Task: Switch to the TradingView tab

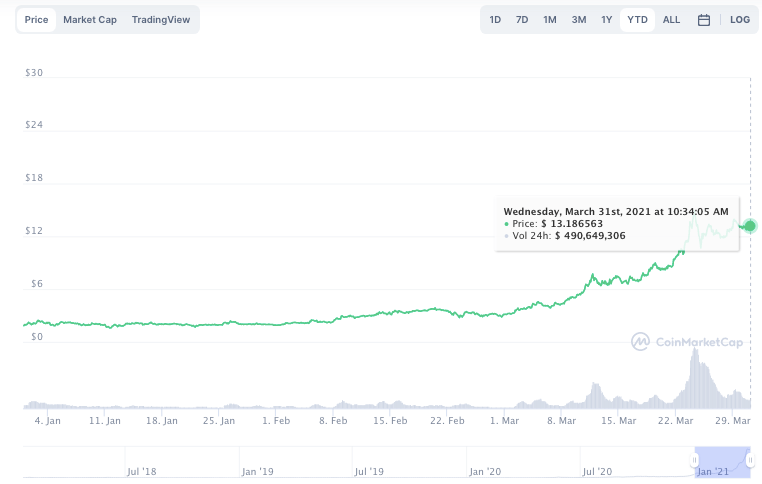Action: pyautogui.click(x=161, y=20)
